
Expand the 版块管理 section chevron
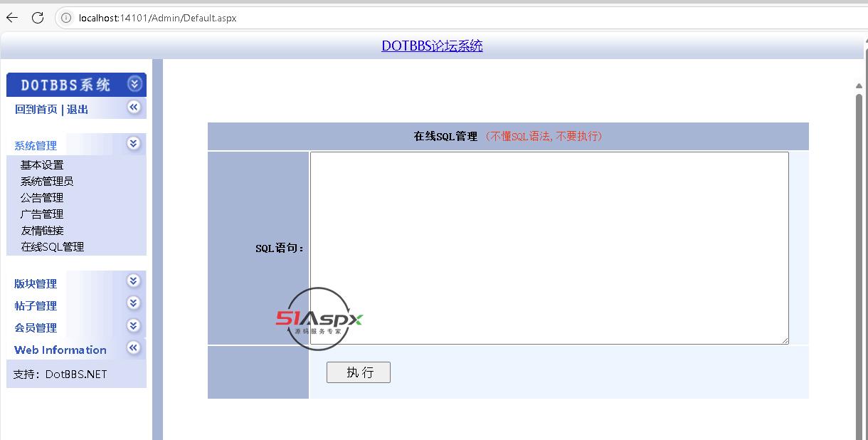click(133, 281)
